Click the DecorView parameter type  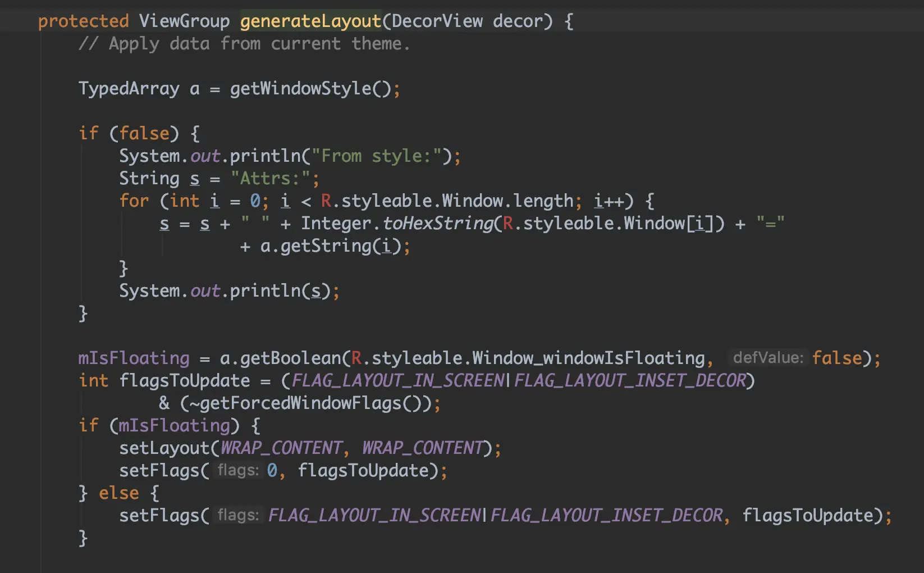pos(437,21)
